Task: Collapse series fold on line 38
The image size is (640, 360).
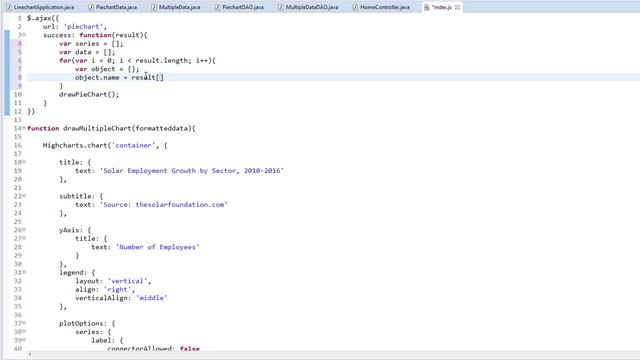Action: point(24,331)
